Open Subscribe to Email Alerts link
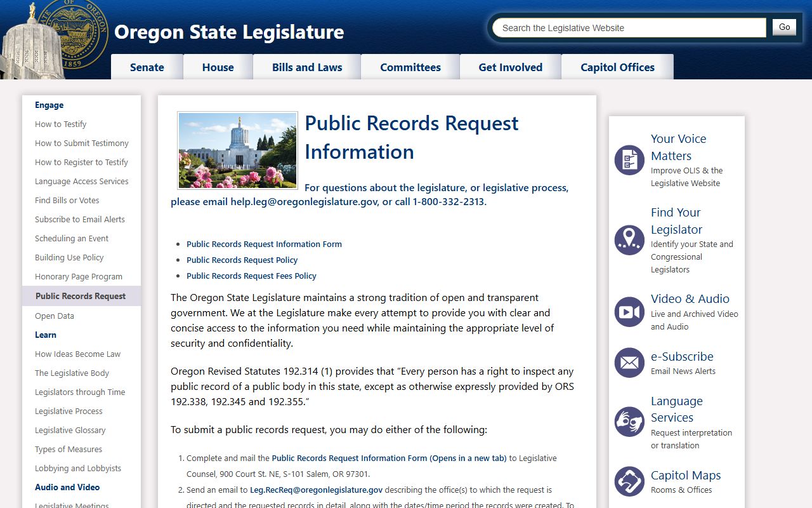812x508 pixels. coord(80,219)
